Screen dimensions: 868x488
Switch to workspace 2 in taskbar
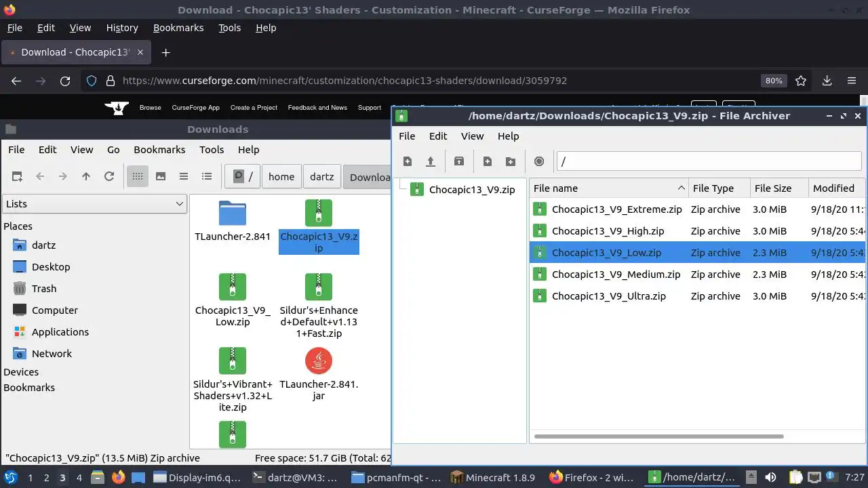pyautogui.click(x=46, y=477)
